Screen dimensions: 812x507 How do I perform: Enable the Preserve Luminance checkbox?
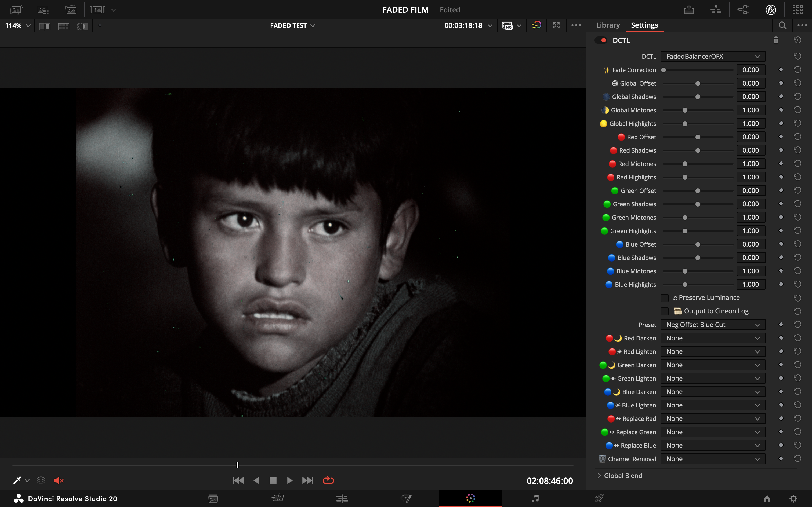pos(664,298)
